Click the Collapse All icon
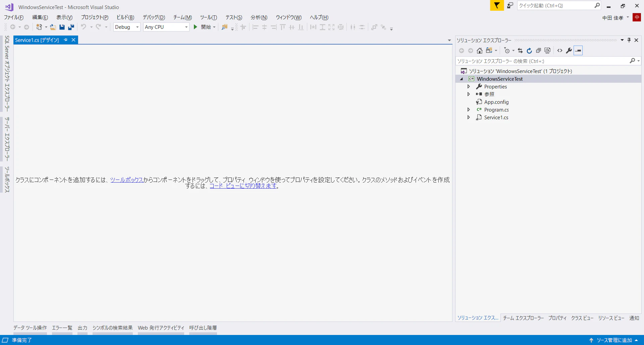The height and width of the screenshot is (345, 644). click(538, 51)
